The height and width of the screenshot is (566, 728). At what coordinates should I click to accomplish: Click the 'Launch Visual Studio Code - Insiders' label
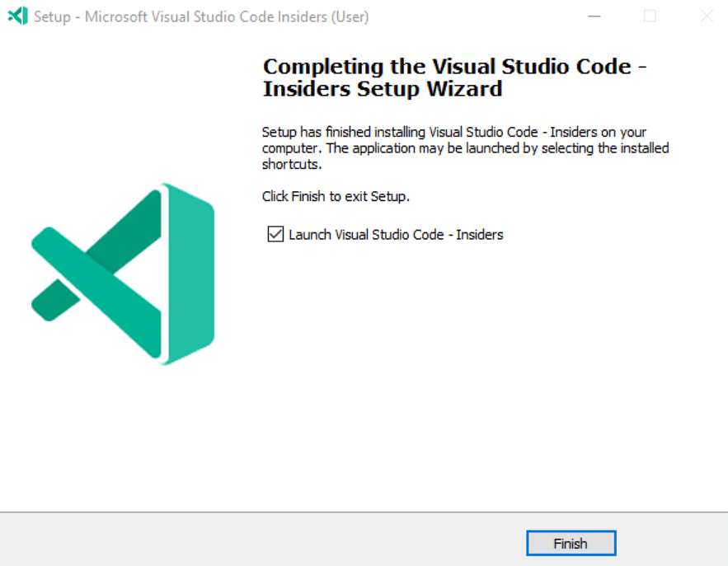coord(396,235)
